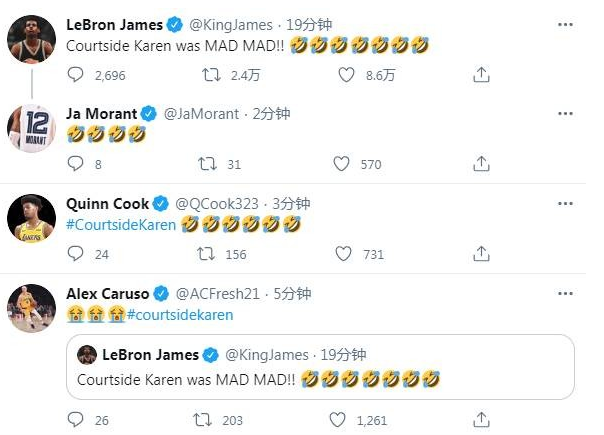Click Ja Morant's jersey avatar

click(31, 128)
